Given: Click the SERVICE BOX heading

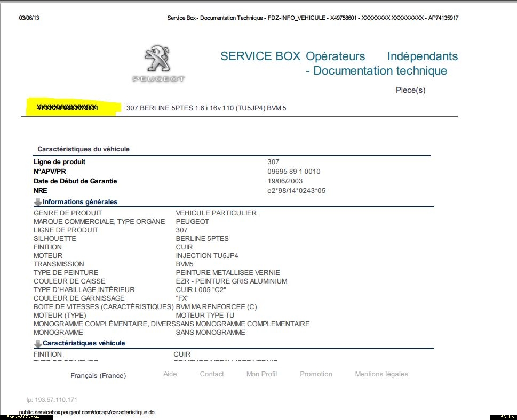Looking at the screenshot, I should [260, 56].
